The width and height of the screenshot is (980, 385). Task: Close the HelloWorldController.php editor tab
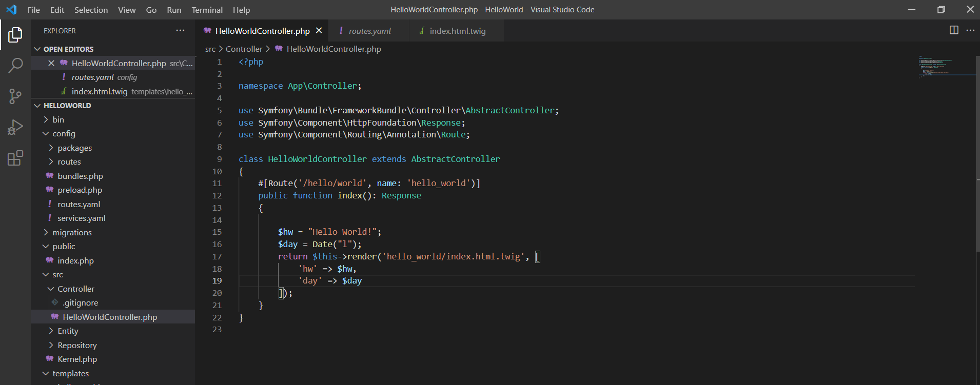click(319, 31)
